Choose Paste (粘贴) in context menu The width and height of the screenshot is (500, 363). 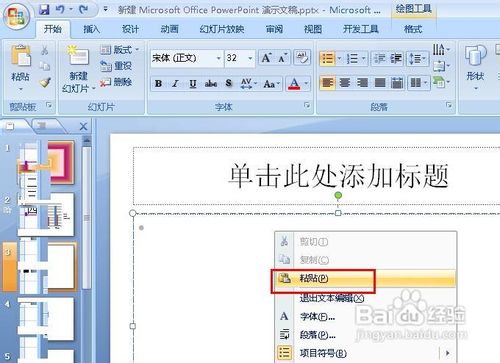point(365,278)
